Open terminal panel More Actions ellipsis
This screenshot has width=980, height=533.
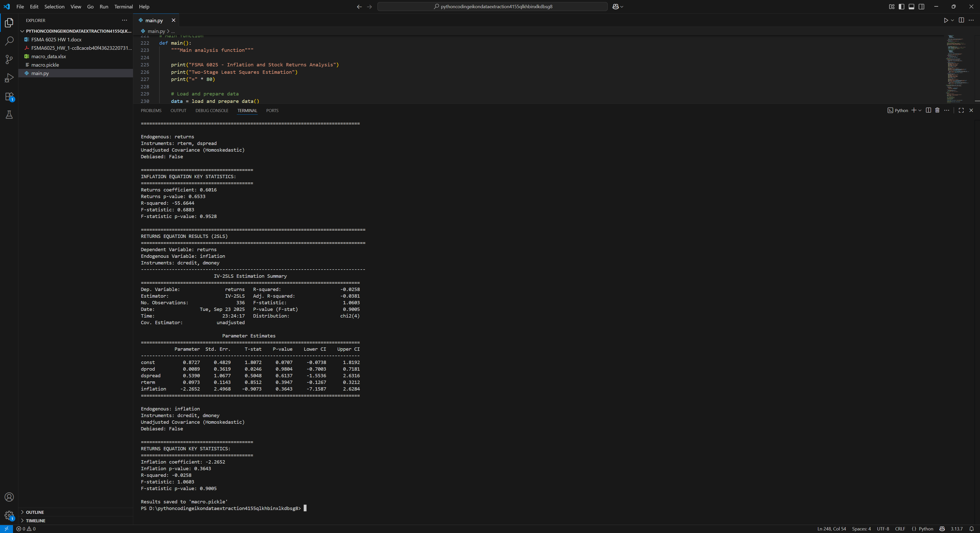(947, 110)
